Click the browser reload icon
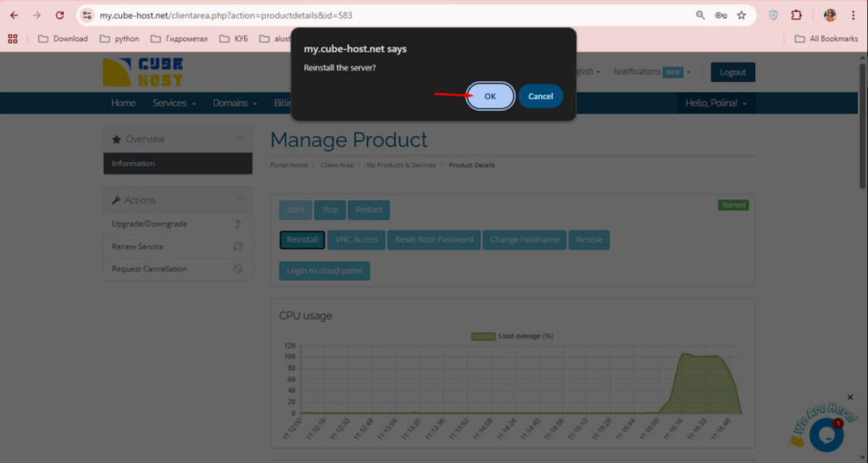The image size is (868, 463). 59,15
